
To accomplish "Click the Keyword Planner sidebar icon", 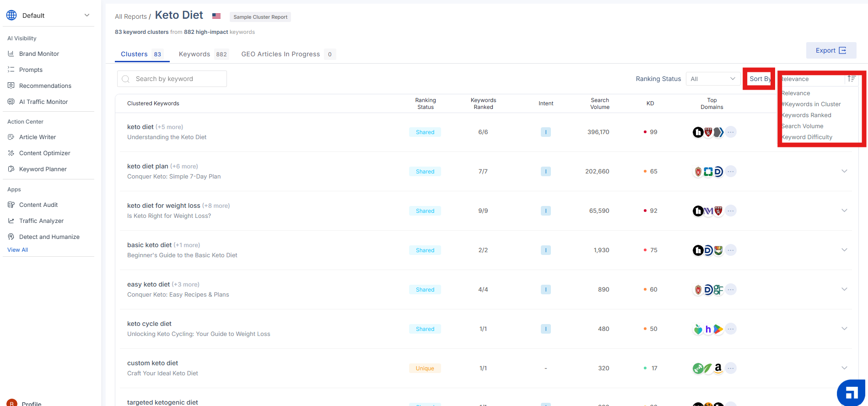I will click(11, 169).
